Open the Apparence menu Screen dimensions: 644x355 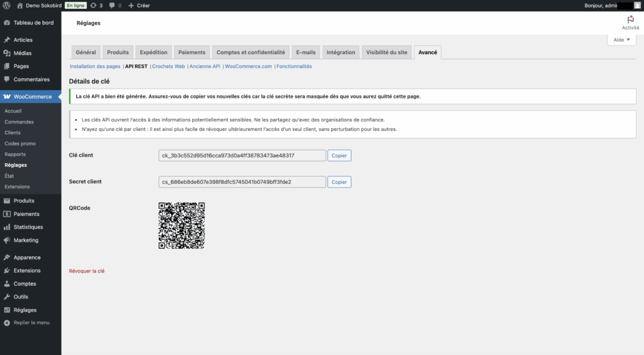pyautogui.click(x=26, y=257)
